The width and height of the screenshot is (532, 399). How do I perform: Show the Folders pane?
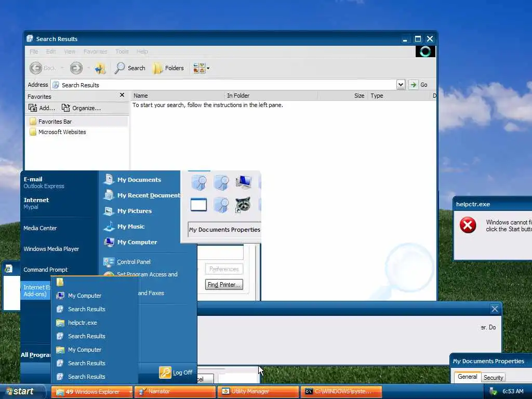[168, 68]
